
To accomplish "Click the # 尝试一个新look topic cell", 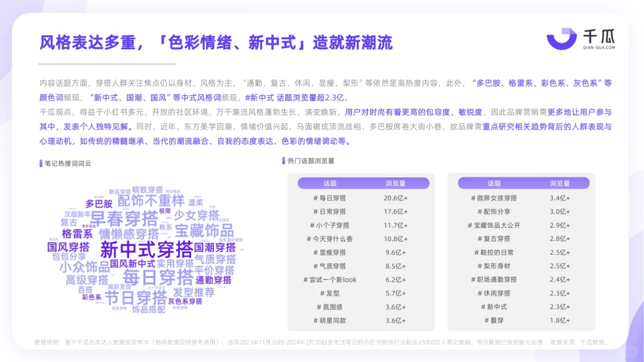I will click(x=330, y=279).
